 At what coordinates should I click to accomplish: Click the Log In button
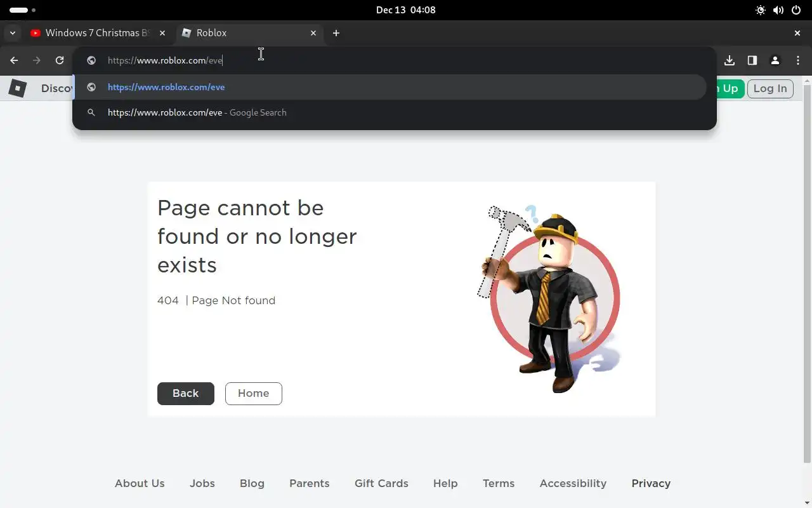pyautogui.click(x=770, y=88)
